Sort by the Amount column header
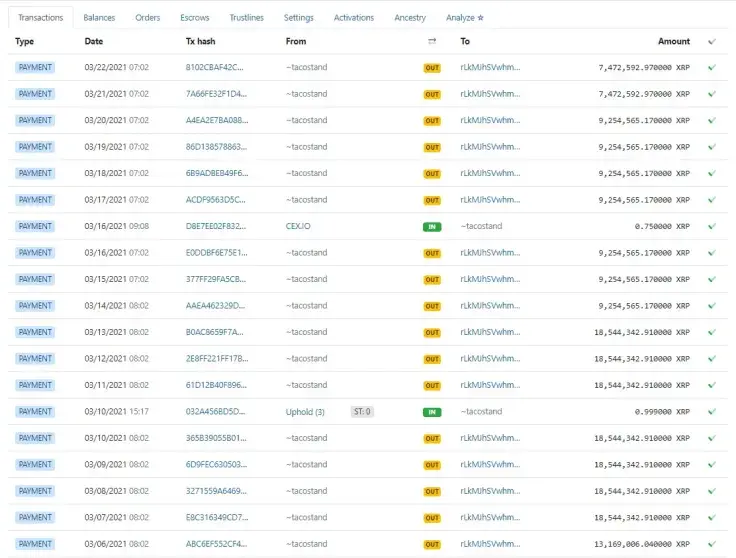This screenshot has height=558, width=736. [673, 42]
